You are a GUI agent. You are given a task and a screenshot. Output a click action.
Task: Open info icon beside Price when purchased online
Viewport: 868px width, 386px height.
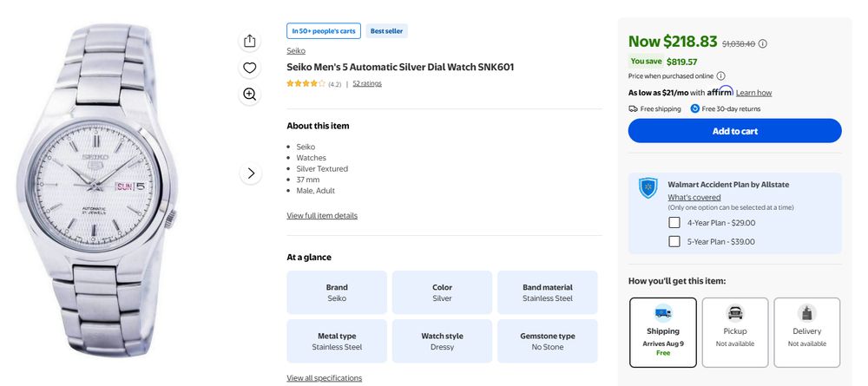pyautogui.click(x=720, y=76)
